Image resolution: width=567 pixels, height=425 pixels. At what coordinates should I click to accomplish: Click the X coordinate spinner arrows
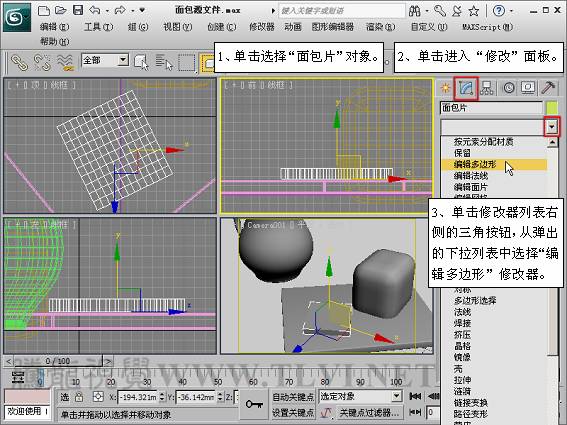pyautogui.click(x=162, y=397)
